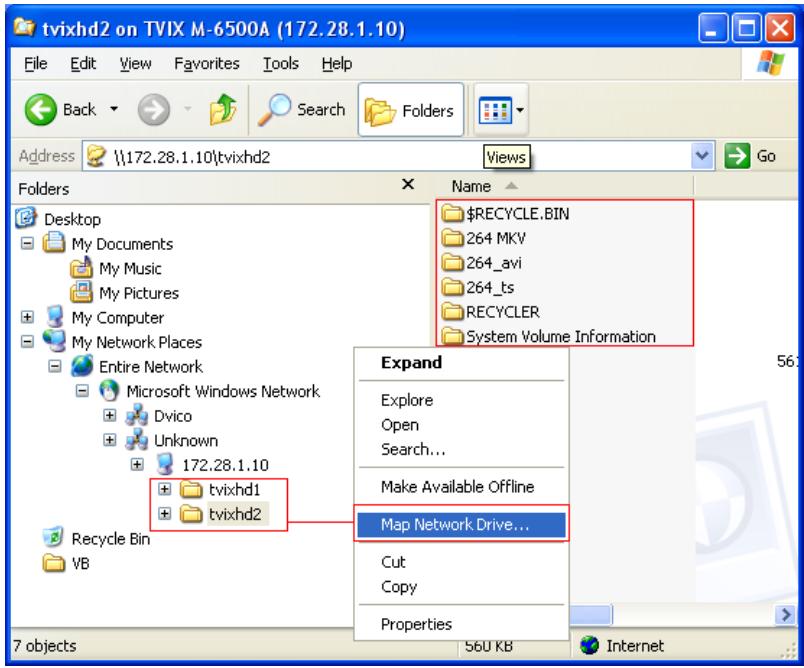Select Microsoft Windows Network icon
This screenshot has height=668, width=804.
point(109,390)
